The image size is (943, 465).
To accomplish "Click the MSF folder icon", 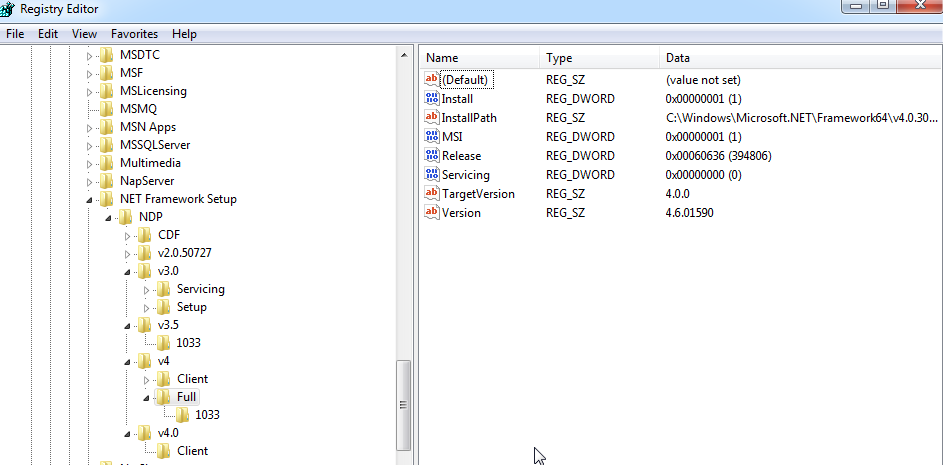I will click(x=106, y=73).
